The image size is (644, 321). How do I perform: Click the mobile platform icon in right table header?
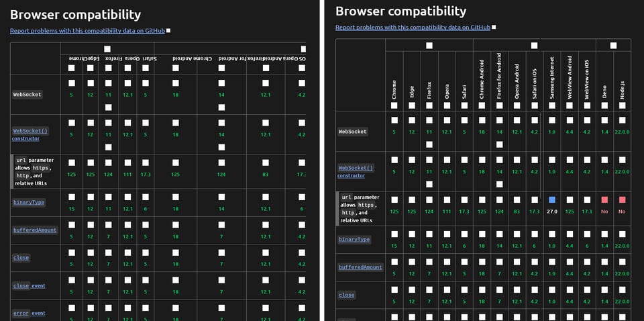534,46
